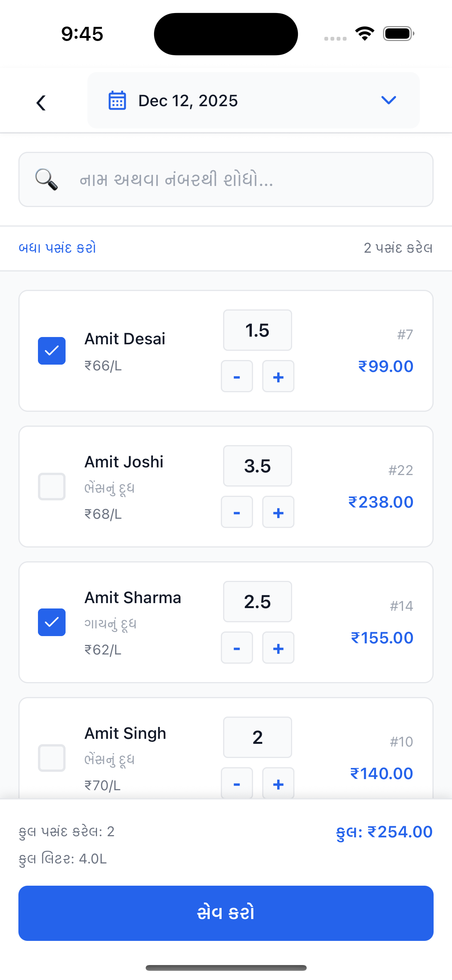Deselect Amit Sharma's checkbox

coord(52,622)
